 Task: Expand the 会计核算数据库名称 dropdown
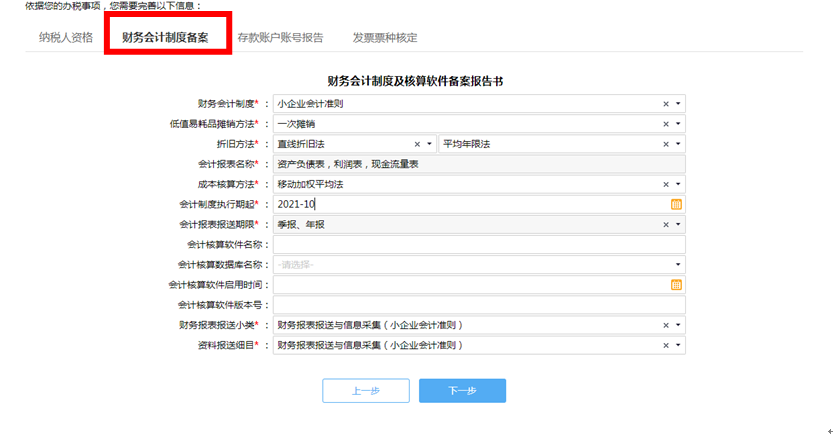tap(479, 264)
